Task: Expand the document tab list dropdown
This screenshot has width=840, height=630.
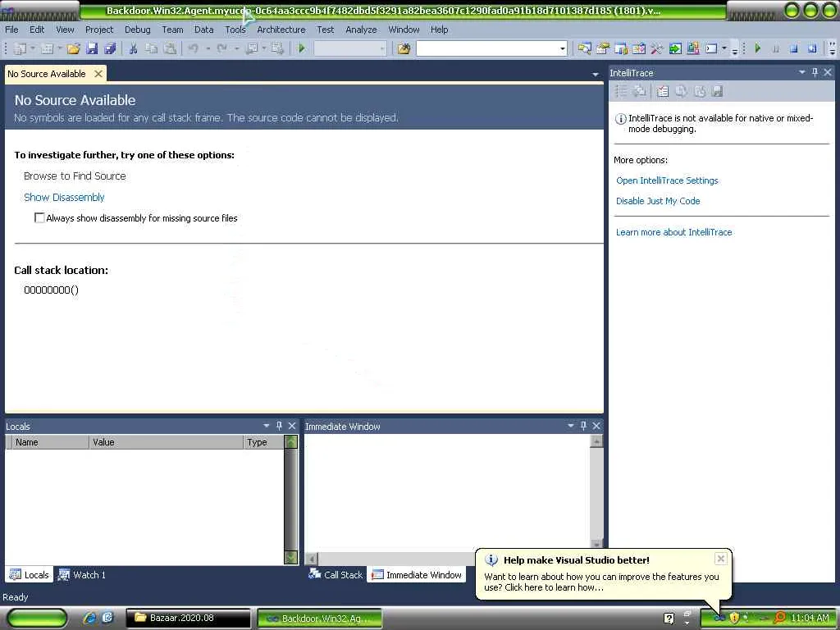Action: (596, 75)
